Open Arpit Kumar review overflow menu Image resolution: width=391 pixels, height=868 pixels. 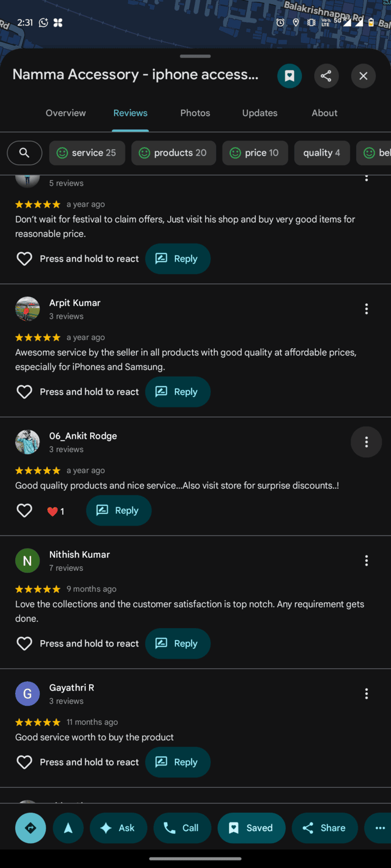[367, 309]
